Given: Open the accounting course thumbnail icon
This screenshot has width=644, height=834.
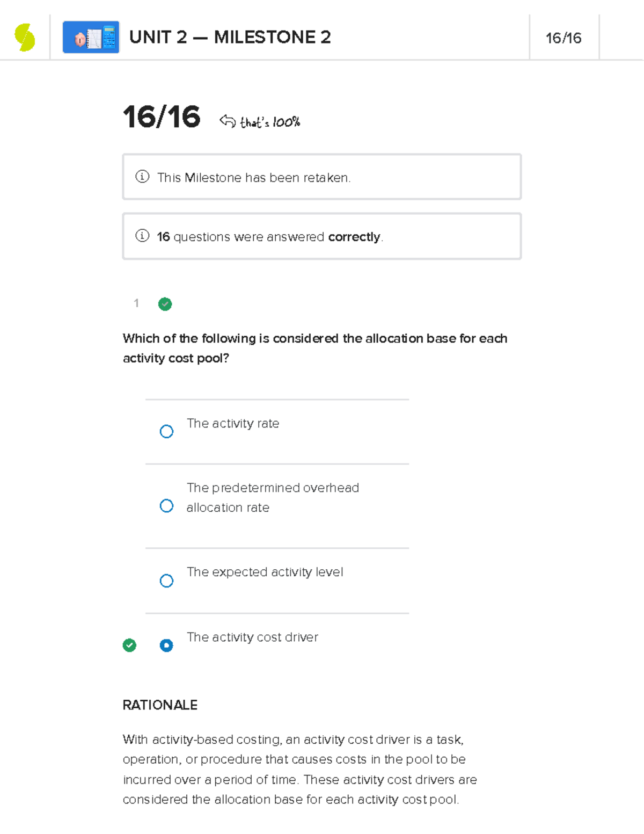Looking at the screenshot, I should tap(91, 38).
